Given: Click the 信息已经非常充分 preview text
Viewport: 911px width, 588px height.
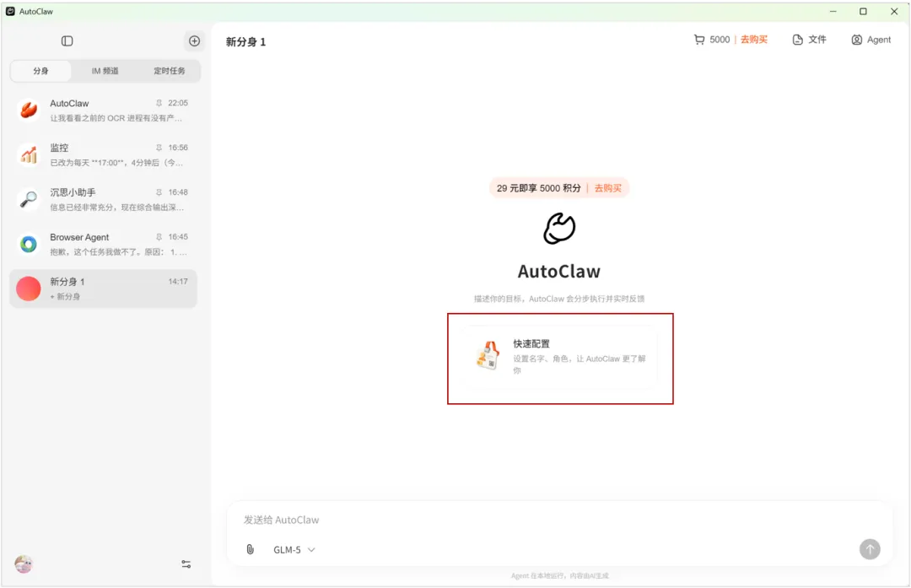Looking at the screenshot, I should pyautogui.click(x=116, y=208).
